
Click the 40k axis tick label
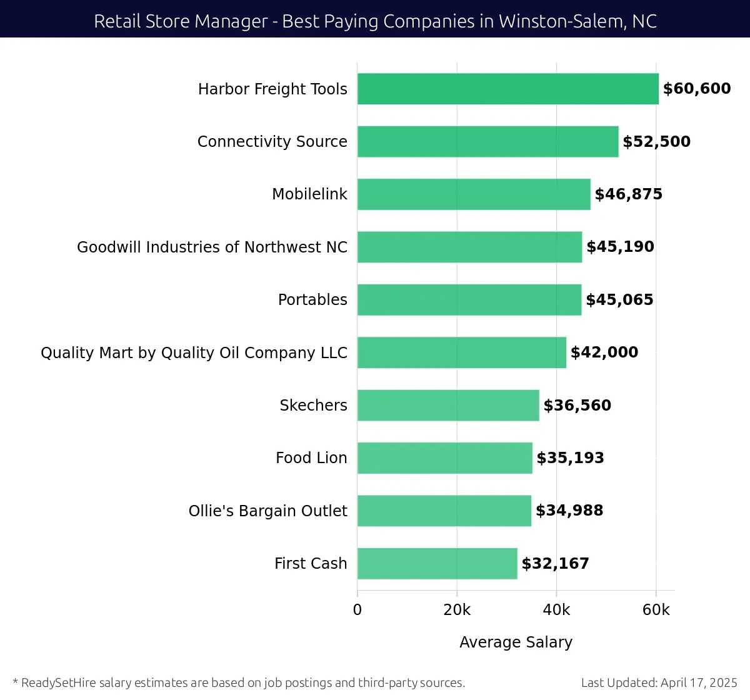(556, 610)
